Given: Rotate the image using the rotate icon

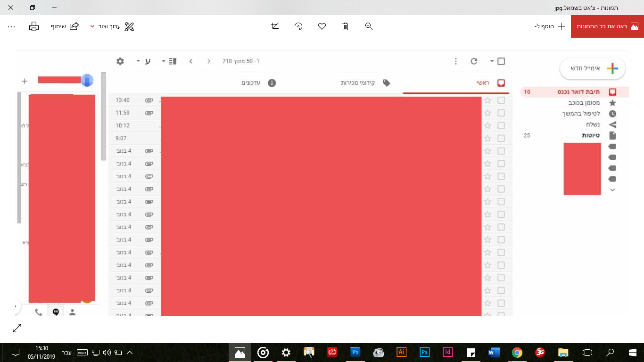Looking at the screenshot, I should (298, 26).
